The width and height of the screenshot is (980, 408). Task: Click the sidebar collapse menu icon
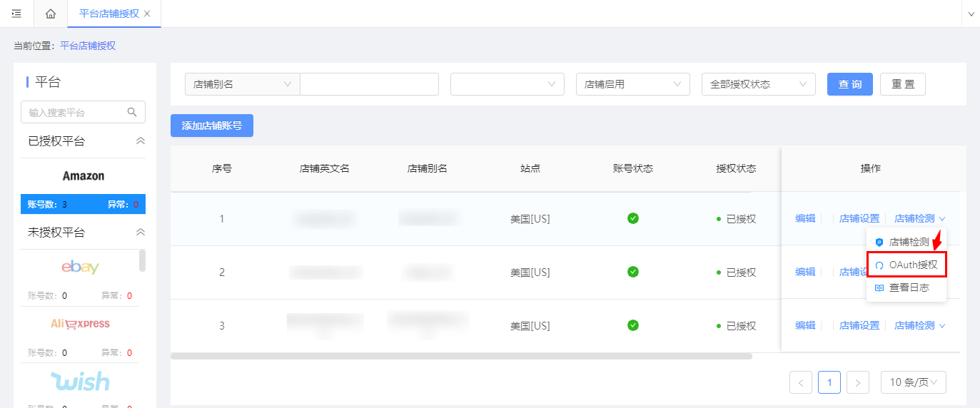point(16,14)
